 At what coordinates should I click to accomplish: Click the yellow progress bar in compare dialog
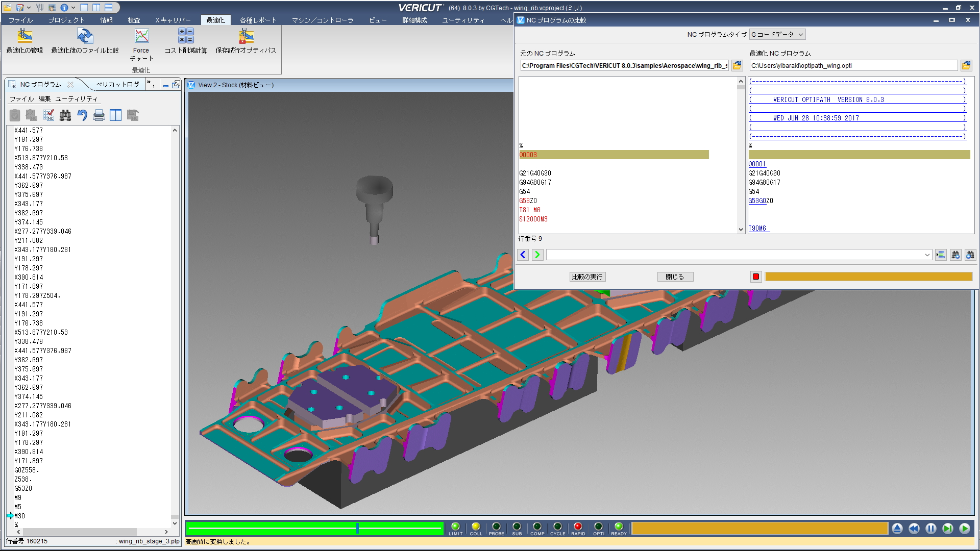pyautogui.click(x=868, y=277)
